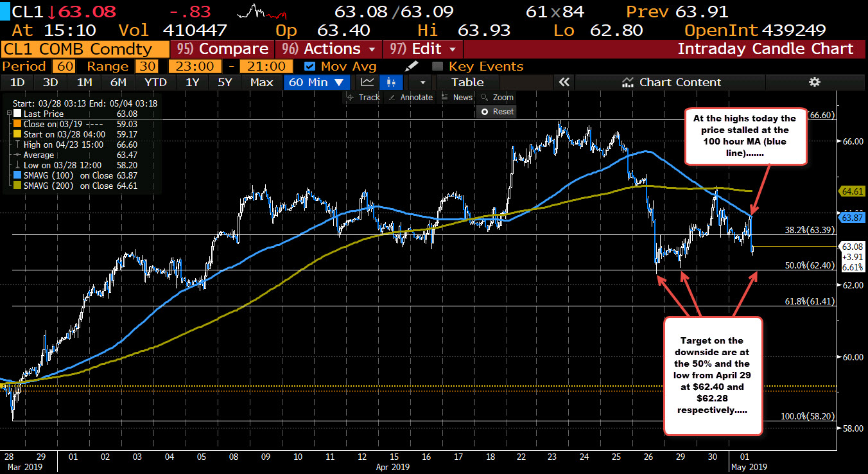Click the 64.61 price label on the axis
This screenshot has height=474, width=868.
(852, 191)
